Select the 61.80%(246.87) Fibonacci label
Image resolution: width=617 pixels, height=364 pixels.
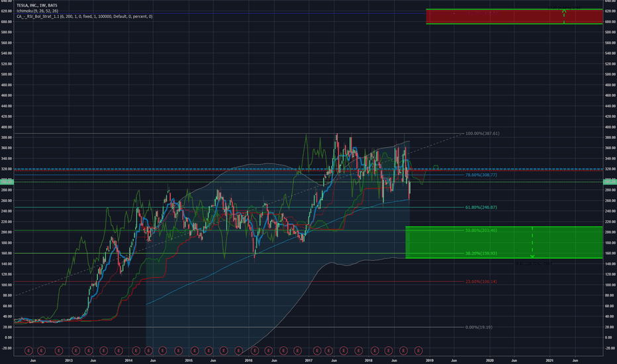coord(481,207)
